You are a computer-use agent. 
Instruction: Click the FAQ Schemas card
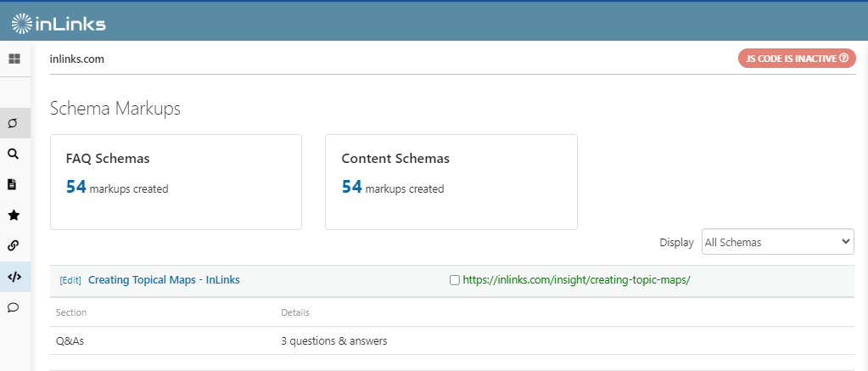click(176, 182)
